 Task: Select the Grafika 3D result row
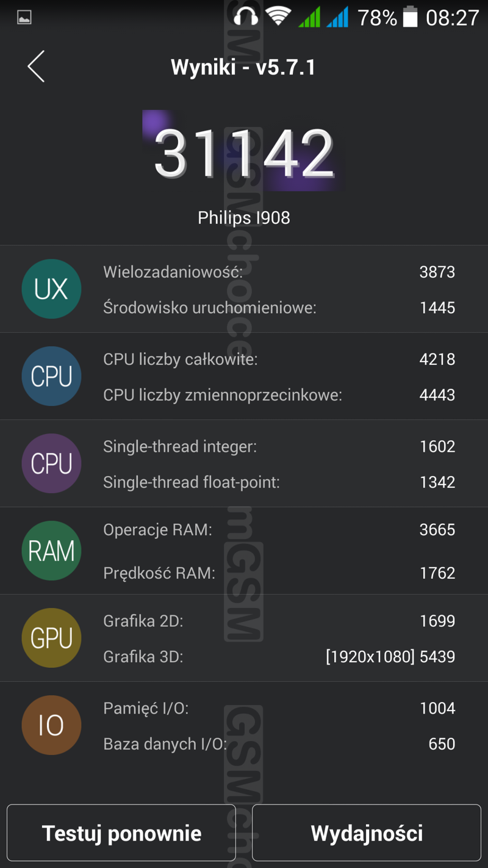pyautogui.click(x=279, y=657)
